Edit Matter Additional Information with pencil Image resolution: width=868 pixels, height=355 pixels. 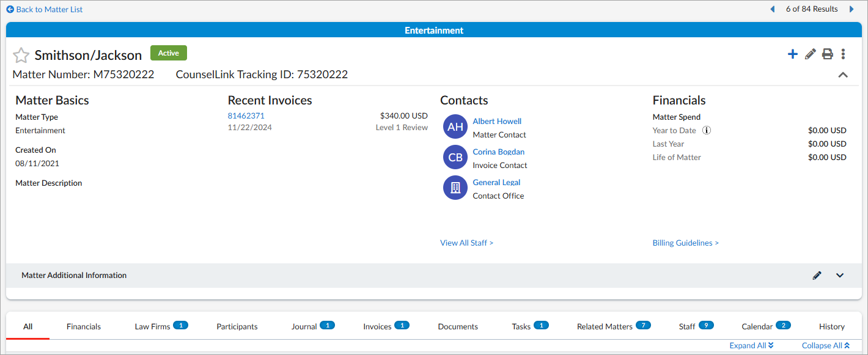point(817,276)
